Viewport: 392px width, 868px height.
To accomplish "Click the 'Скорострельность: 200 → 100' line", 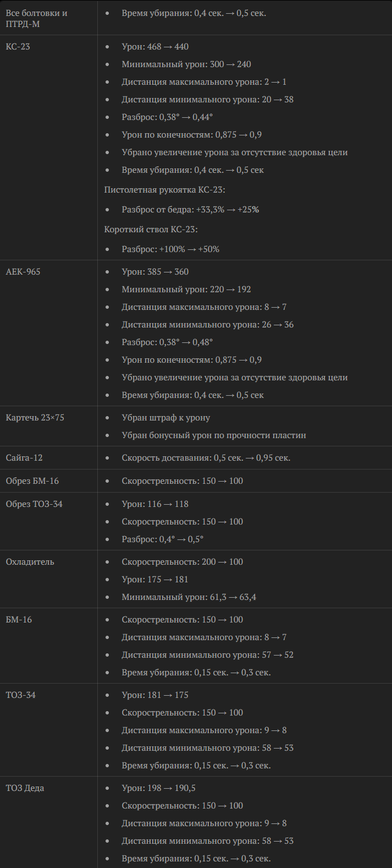I will (183, 562).
